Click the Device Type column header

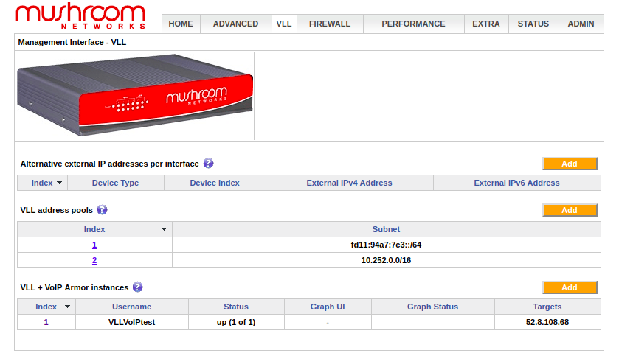click(x=115, y=183)
